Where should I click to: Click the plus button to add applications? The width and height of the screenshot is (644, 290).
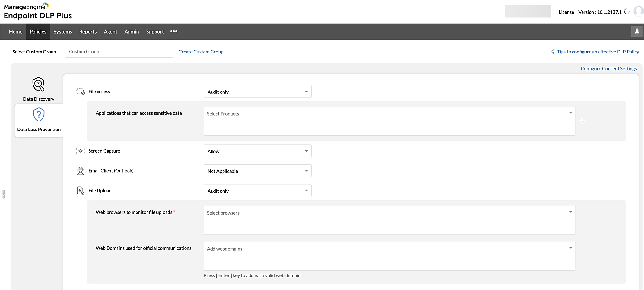(582, 121)
